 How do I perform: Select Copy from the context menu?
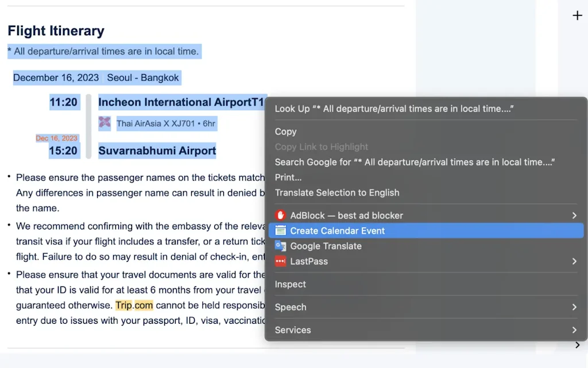285,131
